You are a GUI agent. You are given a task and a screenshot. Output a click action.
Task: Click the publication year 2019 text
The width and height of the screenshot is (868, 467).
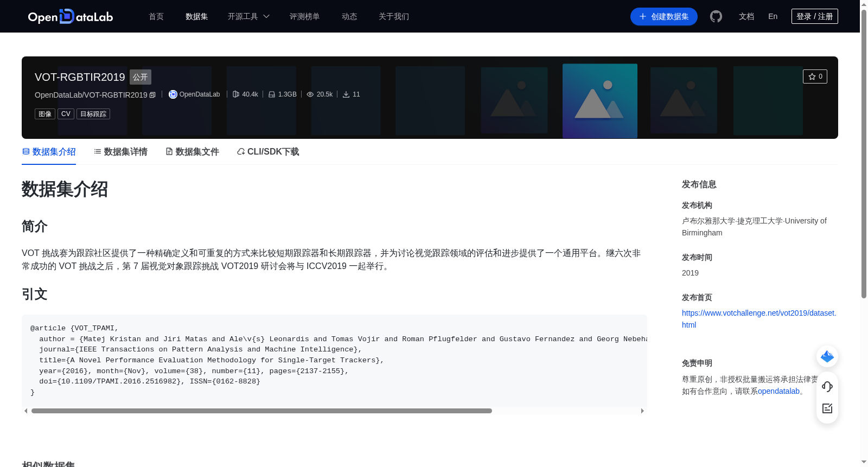(690, 273)
